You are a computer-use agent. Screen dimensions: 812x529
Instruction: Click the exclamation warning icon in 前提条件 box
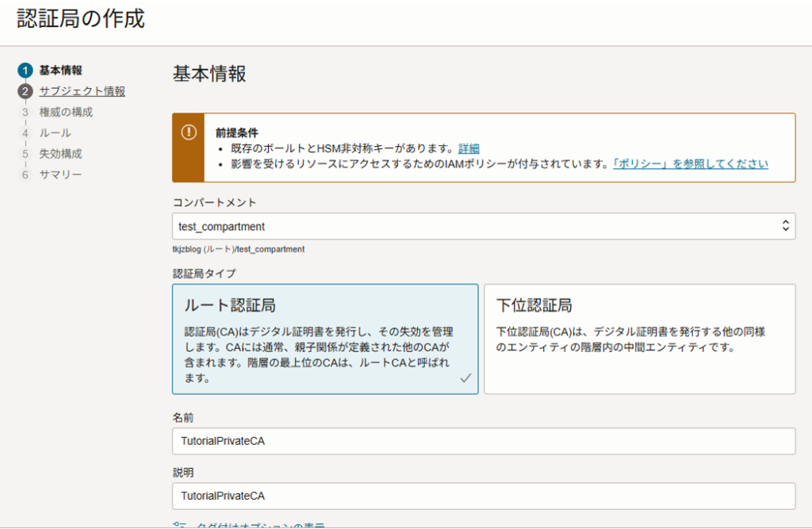point(189,132)
